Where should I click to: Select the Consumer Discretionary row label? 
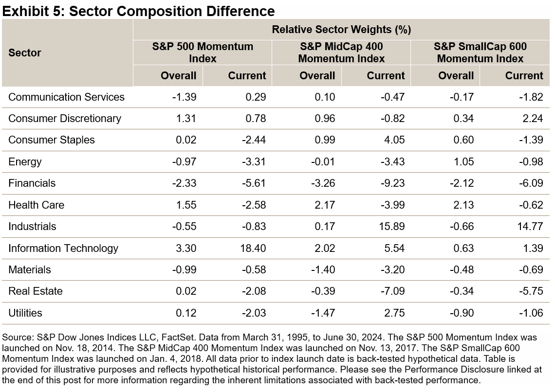point(65,118)
